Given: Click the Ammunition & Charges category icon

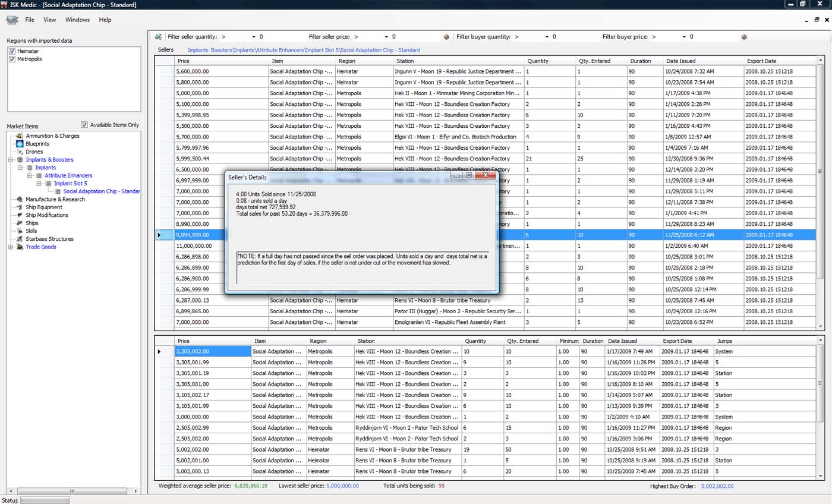Looking at the screenshot, I should click(x=20, y=136).
